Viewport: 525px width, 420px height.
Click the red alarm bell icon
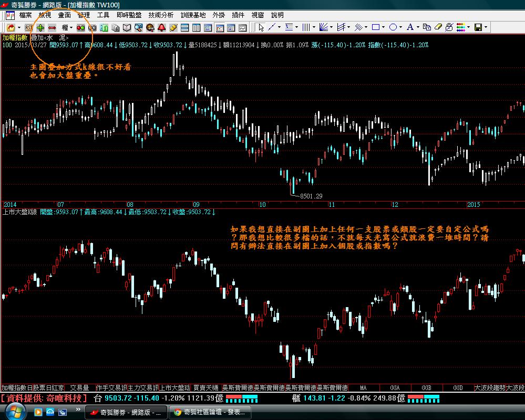tap(161, 27)
